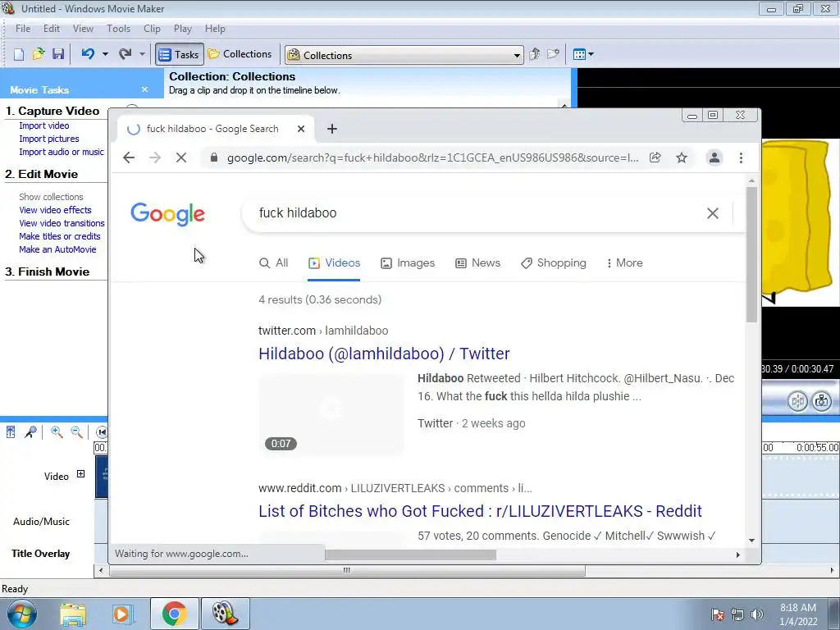The image size is (840, 630).
Task: Switch to the All results tab
Action: (x=274, y=263)
